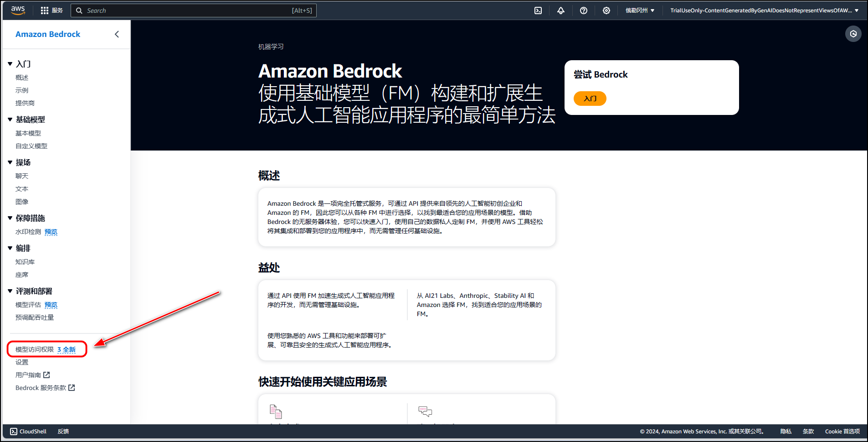868x442 pixels.
Task: Open 自定义模型 in the sidebar
Action: point(31,146)
